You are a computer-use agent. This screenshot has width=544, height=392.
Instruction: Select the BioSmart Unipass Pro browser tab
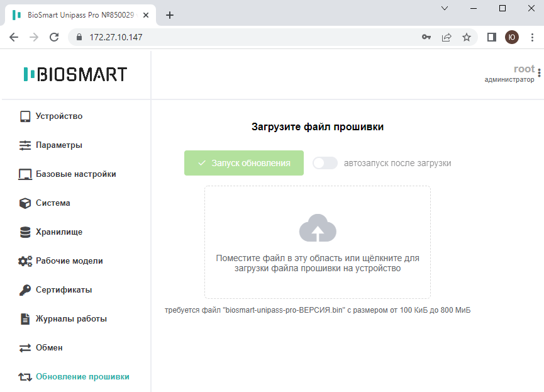(80, 15)
